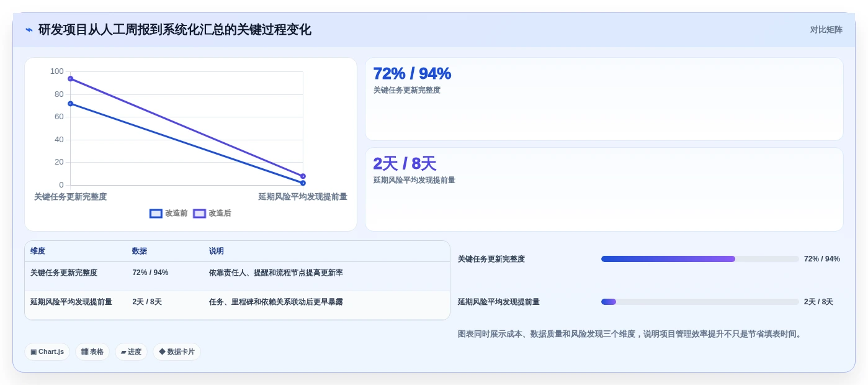Click the 数据 table column header
This screenshot has width=868, height=385.
140,251
